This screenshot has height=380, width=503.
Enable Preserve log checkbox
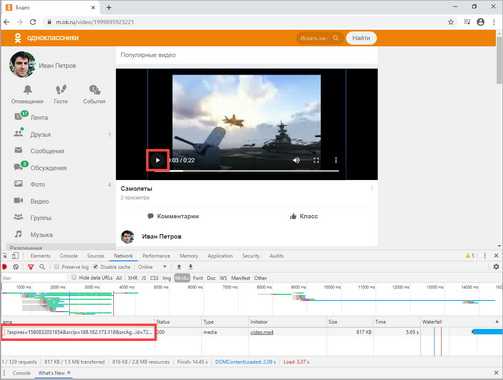(57, 267)
